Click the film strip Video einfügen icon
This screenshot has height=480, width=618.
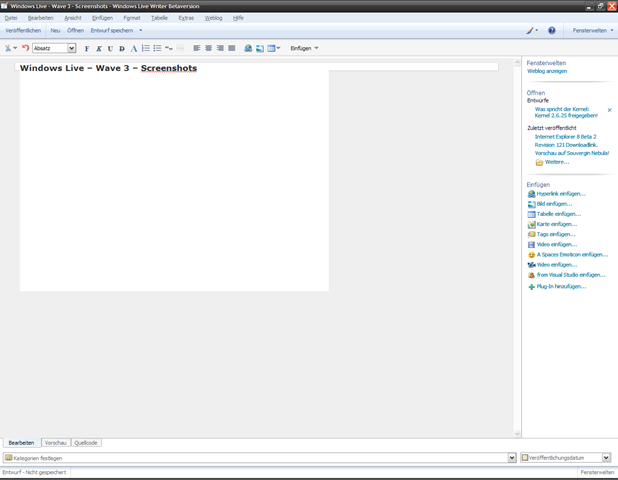tap(531, 245)
